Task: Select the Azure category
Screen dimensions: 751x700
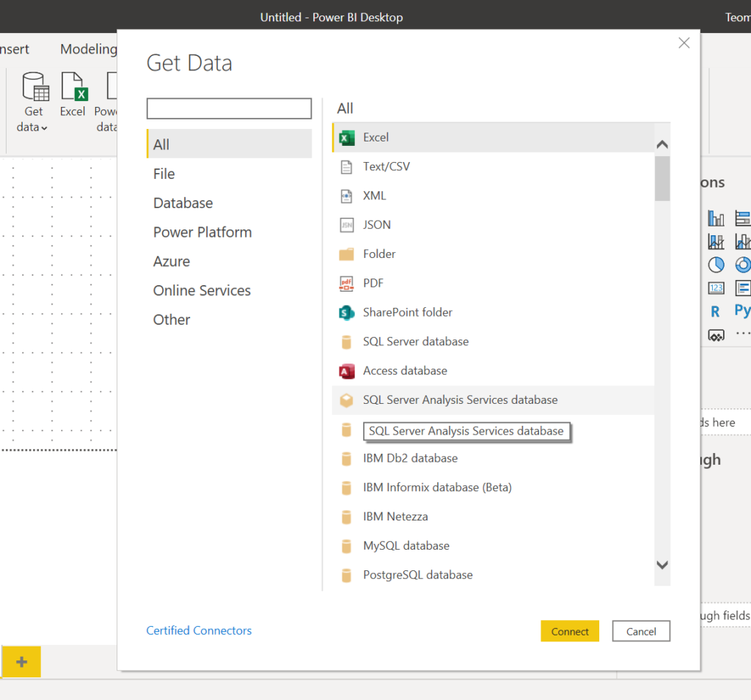Action: pos(172,262)
